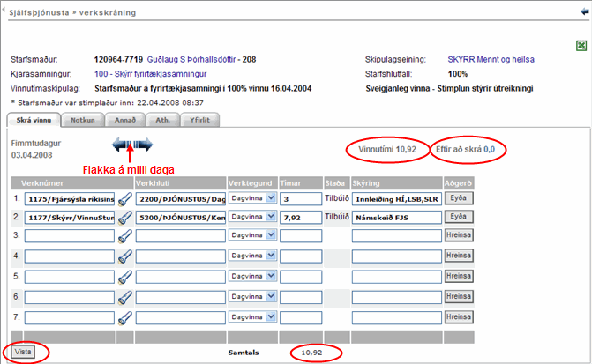592x364 pixels.
Task: Click Tilbúið status in row 2
Action: coord(337,217)
